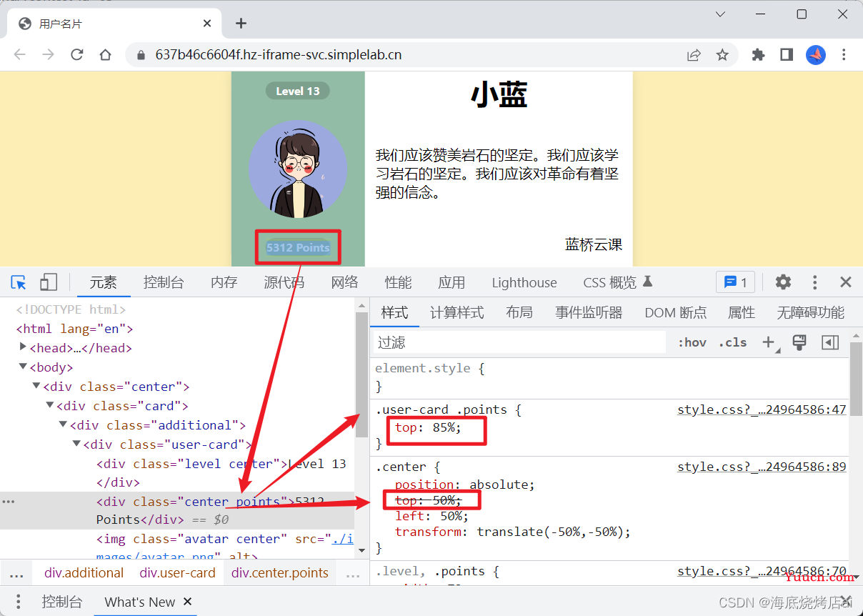
Task: Click the new style rule plus icon
Action: [x=769, y=342]
